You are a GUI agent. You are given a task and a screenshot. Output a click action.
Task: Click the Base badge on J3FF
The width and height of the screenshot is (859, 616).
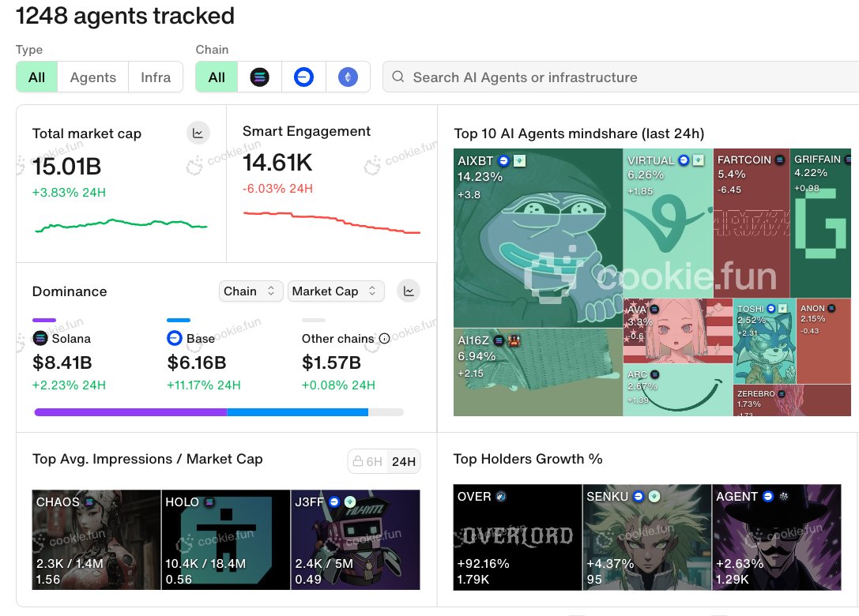[334, 501]
